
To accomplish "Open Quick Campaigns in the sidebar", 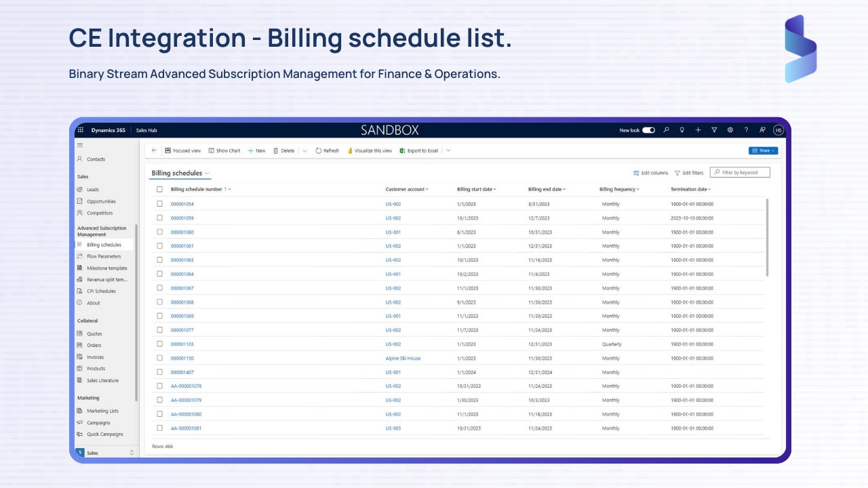I will coord(104,434).
